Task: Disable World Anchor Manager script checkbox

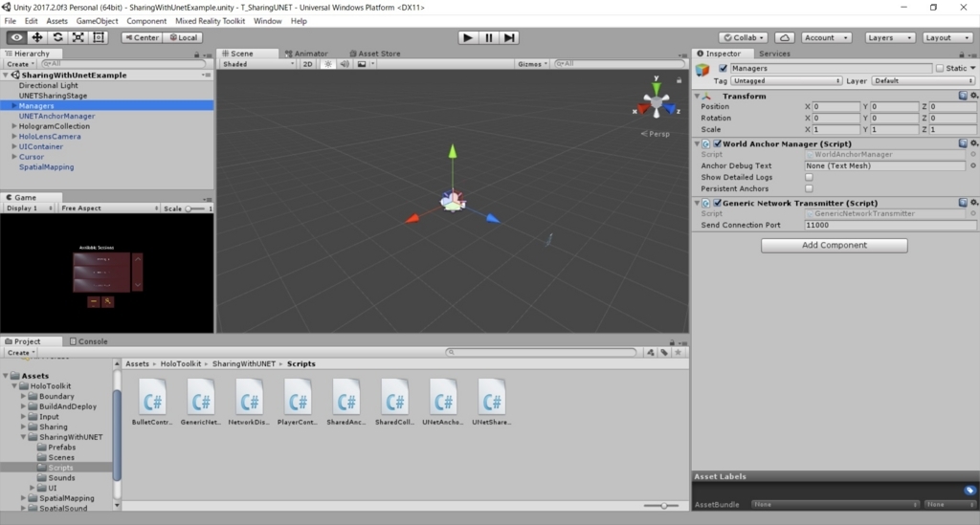Action: pyautogui.click(x=718, y=143)
